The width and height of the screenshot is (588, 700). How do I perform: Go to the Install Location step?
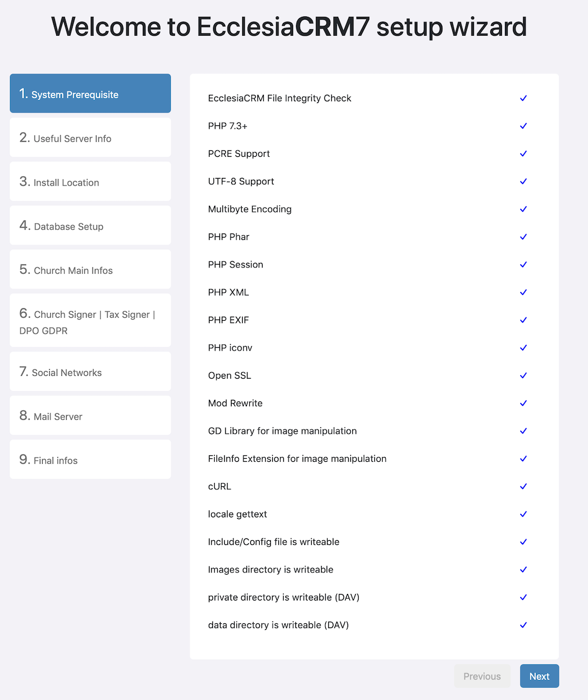tap(90, 181)
